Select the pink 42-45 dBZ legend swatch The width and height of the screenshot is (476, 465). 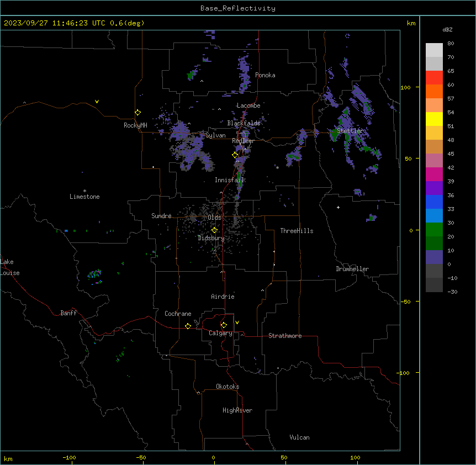click(x=434, y=161)
